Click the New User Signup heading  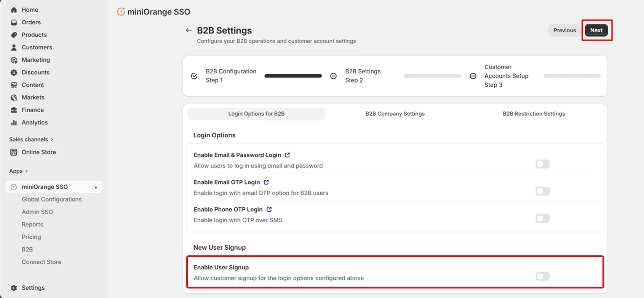coord(219,248)
